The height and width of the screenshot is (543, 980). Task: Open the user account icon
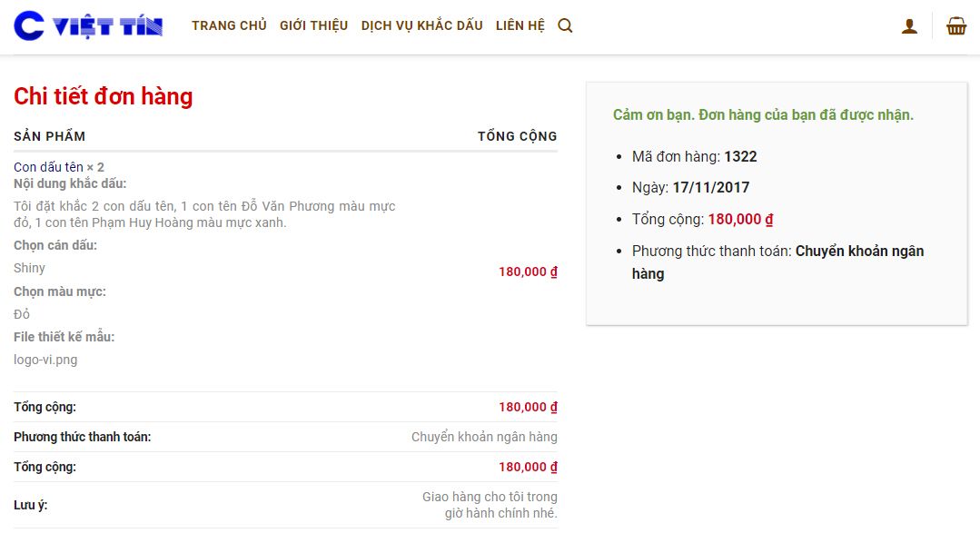pyautogui.click(x=909, y=25)
